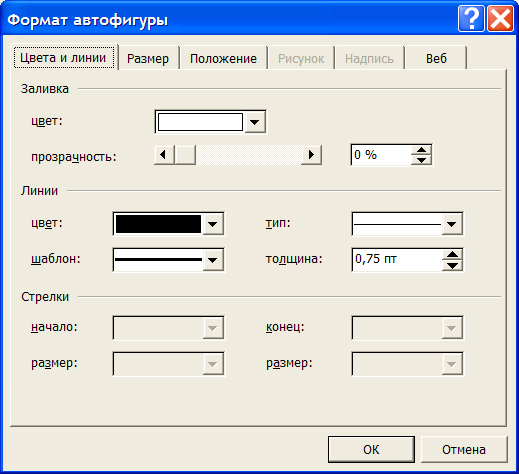
Task: Confirm with the ОК button
Action: click(371, 449)
